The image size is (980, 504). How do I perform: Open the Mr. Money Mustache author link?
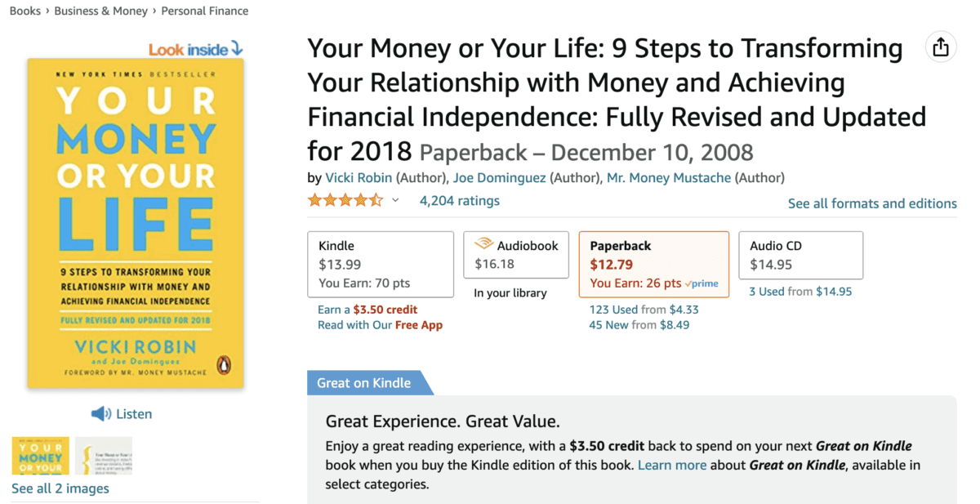tap(669, 177)
